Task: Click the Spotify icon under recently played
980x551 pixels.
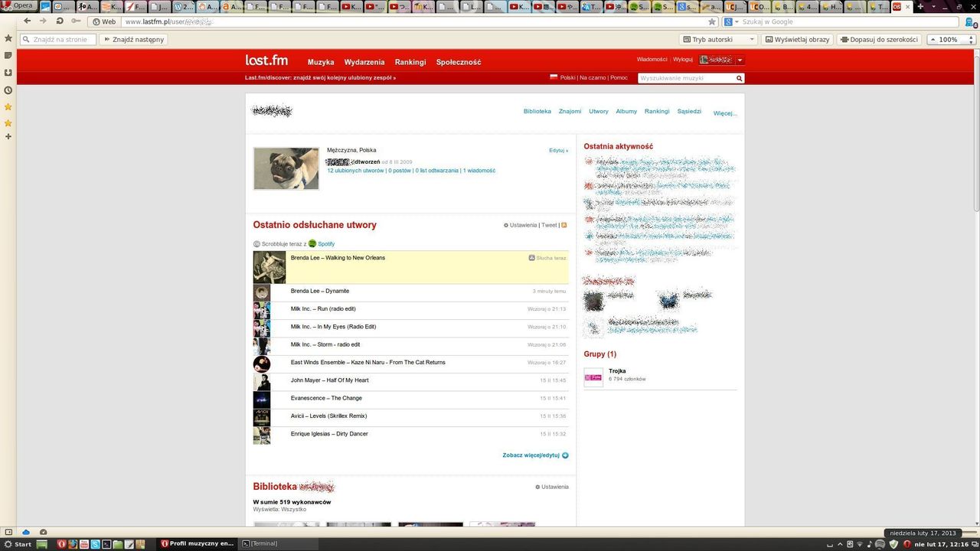Action: click(312, 243)
